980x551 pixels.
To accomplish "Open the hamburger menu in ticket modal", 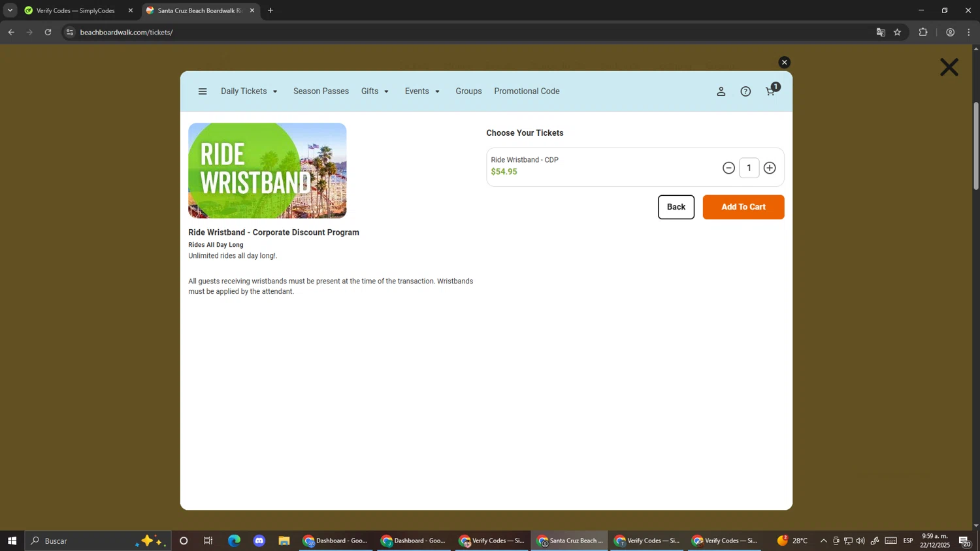I will pyautogui.click(x=203, y=91).
